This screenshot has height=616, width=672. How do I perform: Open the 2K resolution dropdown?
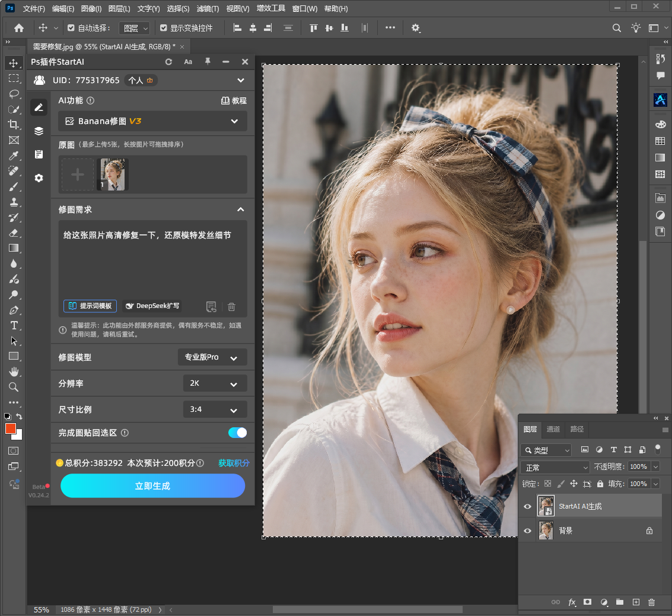(215, 383)
